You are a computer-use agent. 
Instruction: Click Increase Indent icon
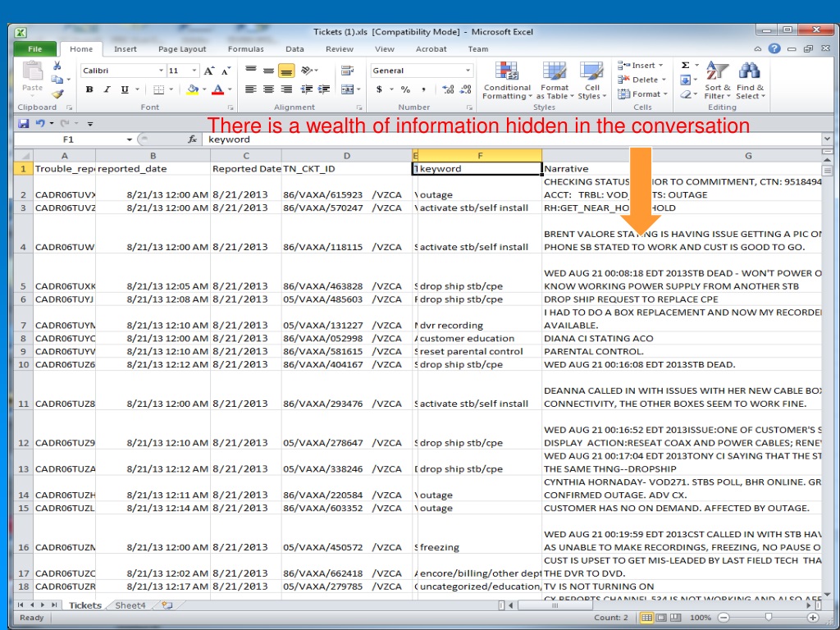click(x=323, y=89)
